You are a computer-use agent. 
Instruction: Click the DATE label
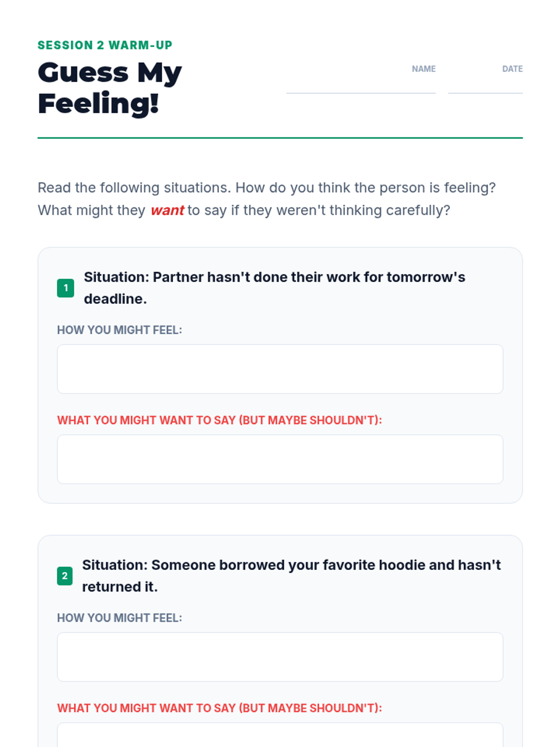point(512,69)
